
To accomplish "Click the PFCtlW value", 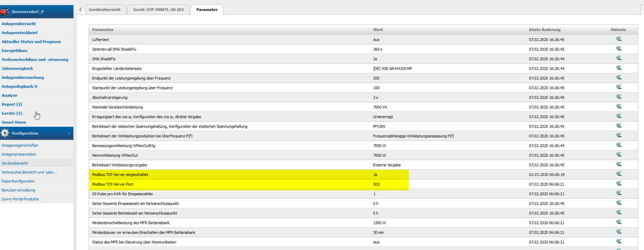I will [x=379, y=126].
